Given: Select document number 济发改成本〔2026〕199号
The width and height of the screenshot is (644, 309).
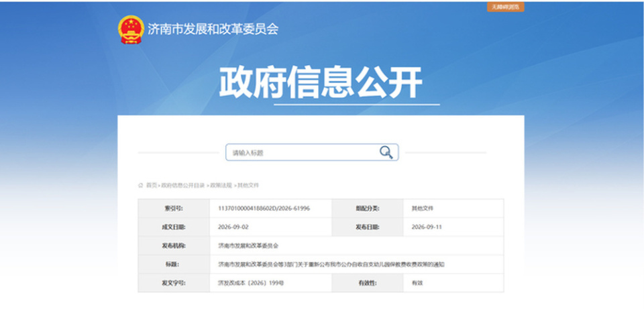Looking at the screenshot, I should click(251, 283).
